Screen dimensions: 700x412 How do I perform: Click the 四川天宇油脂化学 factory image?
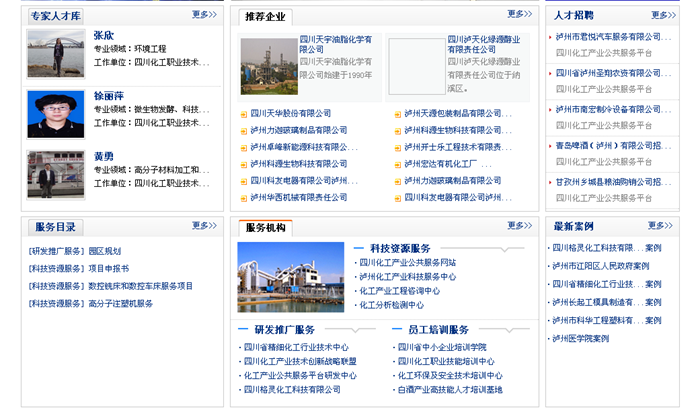[268, 66]
